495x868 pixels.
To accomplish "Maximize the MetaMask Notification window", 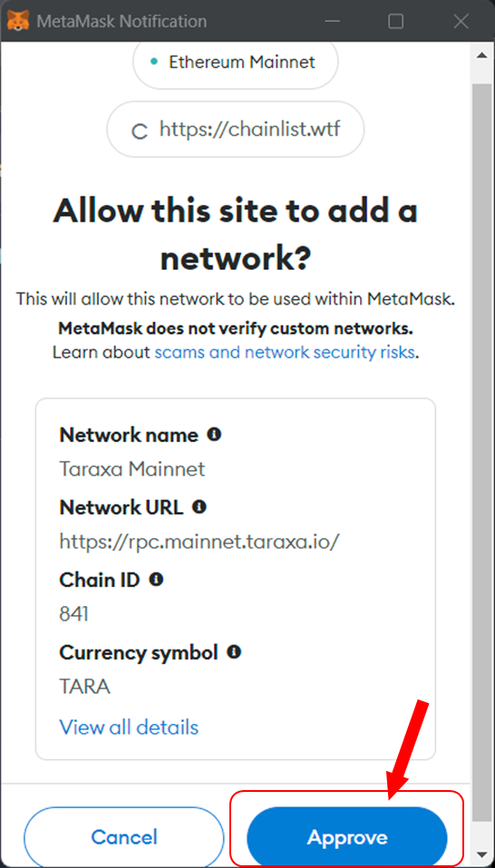I will (x=396, y=21).
